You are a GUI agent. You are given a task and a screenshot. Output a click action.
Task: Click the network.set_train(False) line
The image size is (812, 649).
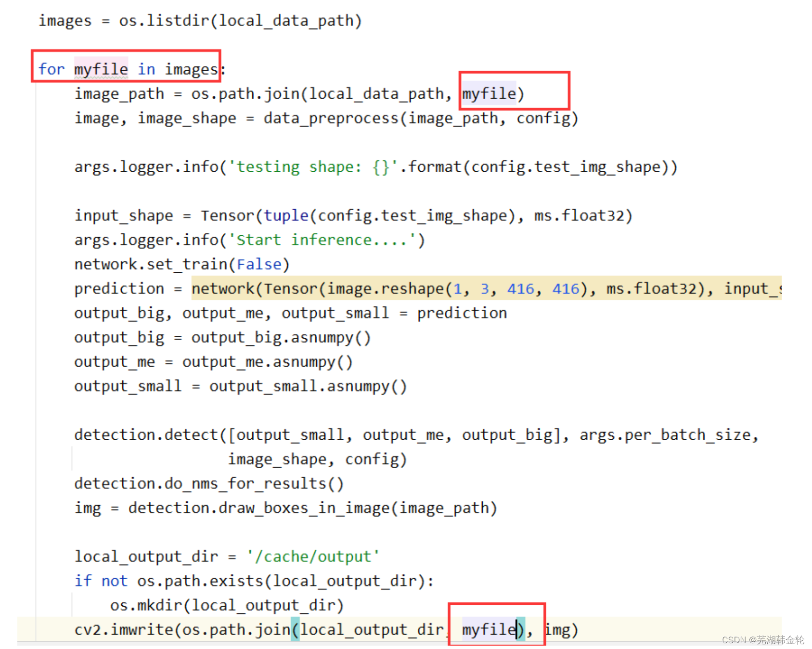click(182, 265)
